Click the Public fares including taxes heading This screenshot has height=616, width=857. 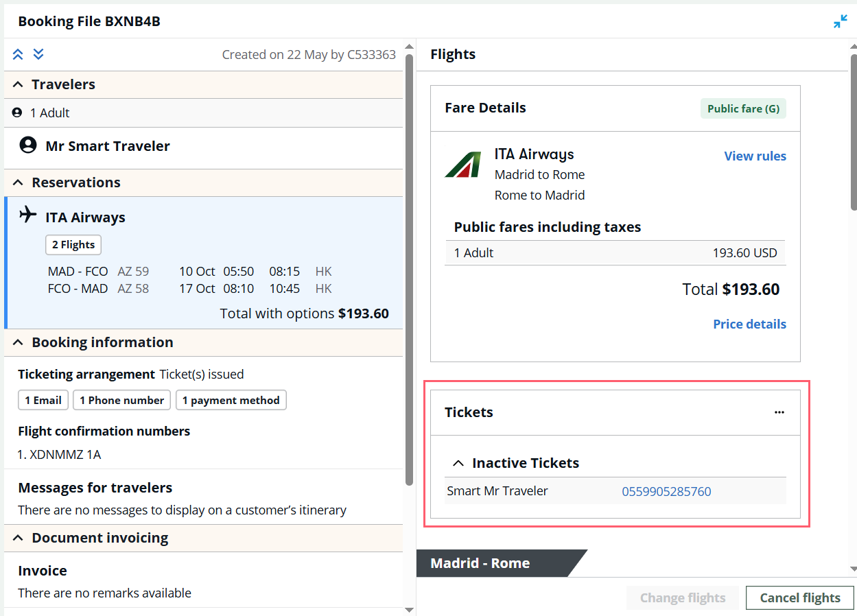click(x=548, y=227)
